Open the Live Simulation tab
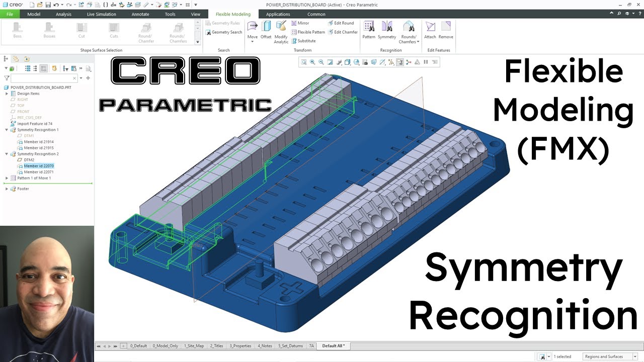This screenshot has width=644, height=362. pyautogui.click(x=101, y=14)
